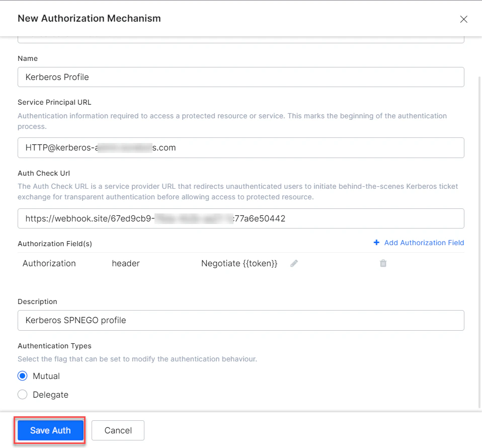Click the Cancel button

click(118, 430)
